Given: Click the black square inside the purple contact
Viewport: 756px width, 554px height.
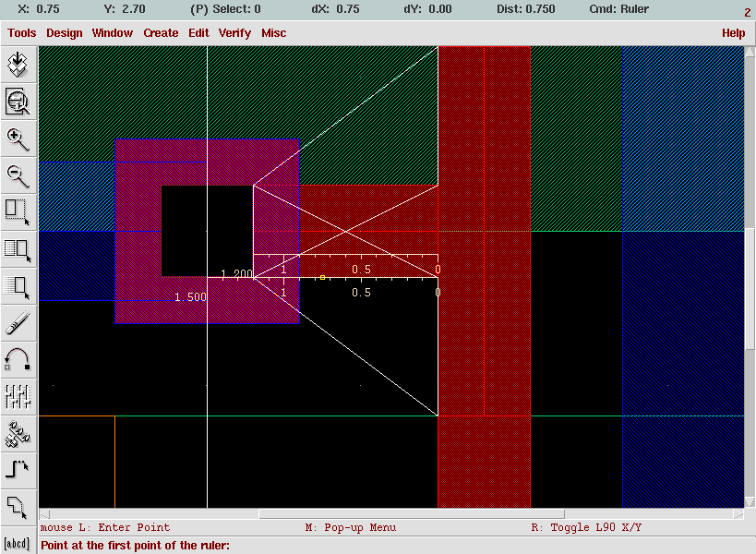Looking at the screenshot, I should click(x=208, y=231).
